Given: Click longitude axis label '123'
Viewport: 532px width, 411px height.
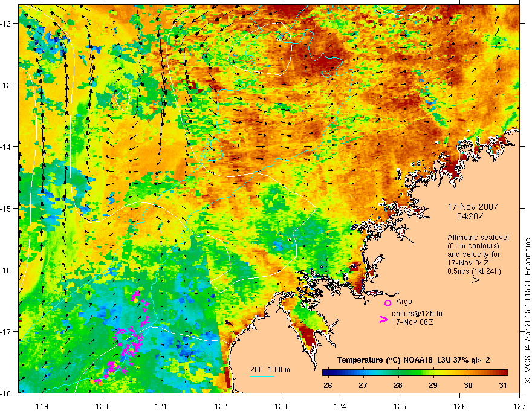Looking at the screenshot, I should click(281, 406).
